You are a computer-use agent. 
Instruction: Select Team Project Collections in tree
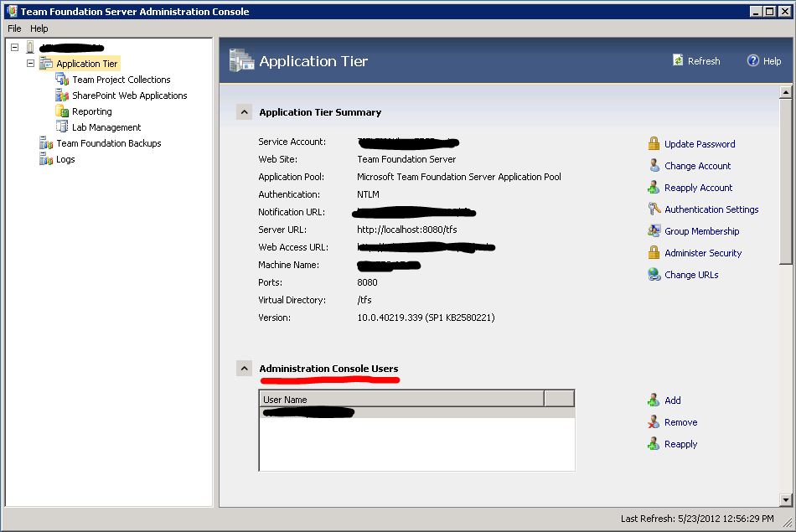tap(121, 80)
